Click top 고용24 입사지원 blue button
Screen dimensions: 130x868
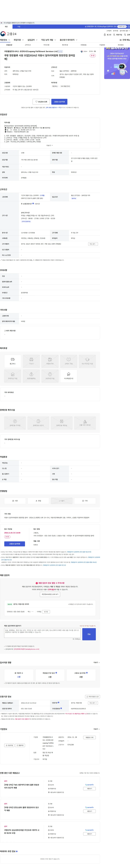tap(59, 102)
